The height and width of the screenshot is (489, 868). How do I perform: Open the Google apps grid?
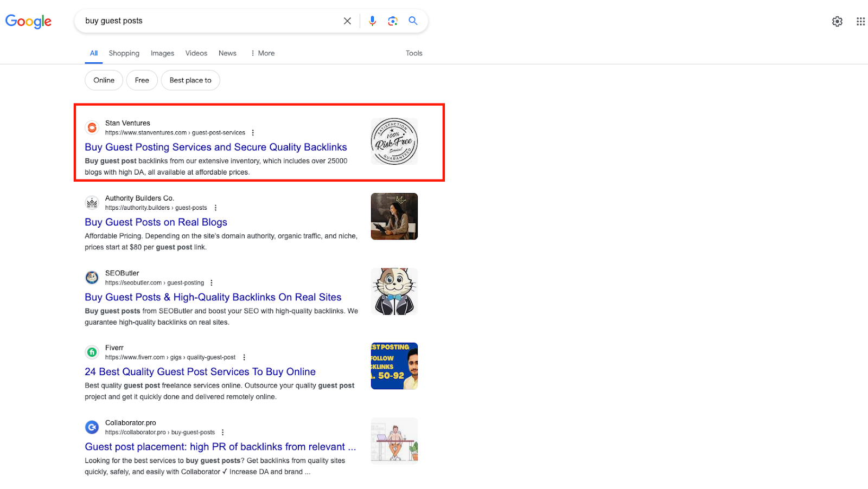pyautogui.click(x=860, y=21)
